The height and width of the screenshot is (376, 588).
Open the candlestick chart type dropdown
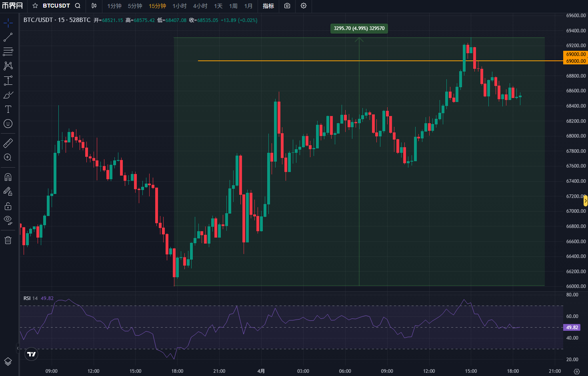tap(94, 6)
